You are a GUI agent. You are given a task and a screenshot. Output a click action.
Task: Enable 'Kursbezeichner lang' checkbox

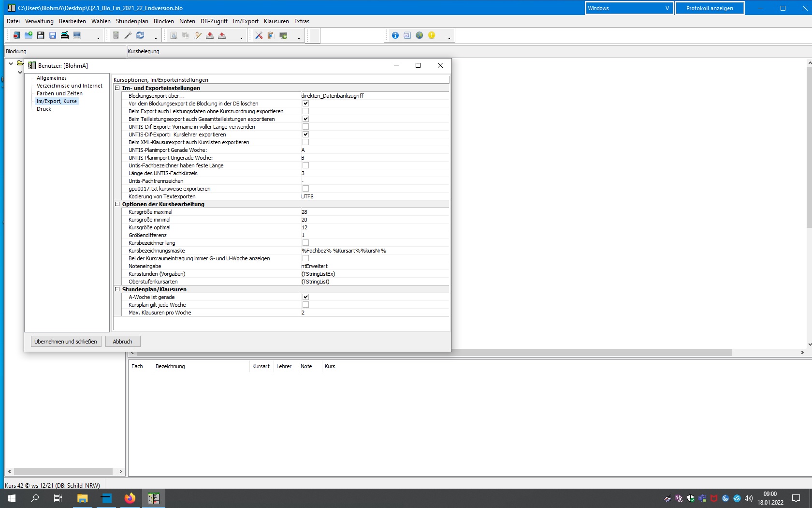(305, 243)
